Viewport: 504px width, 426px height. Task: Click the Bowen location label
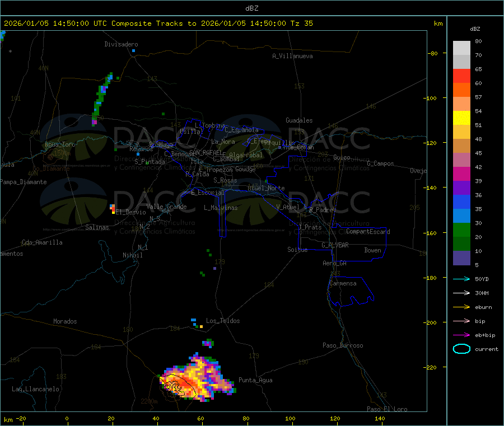pyautogui.click(x=372, y=250)
